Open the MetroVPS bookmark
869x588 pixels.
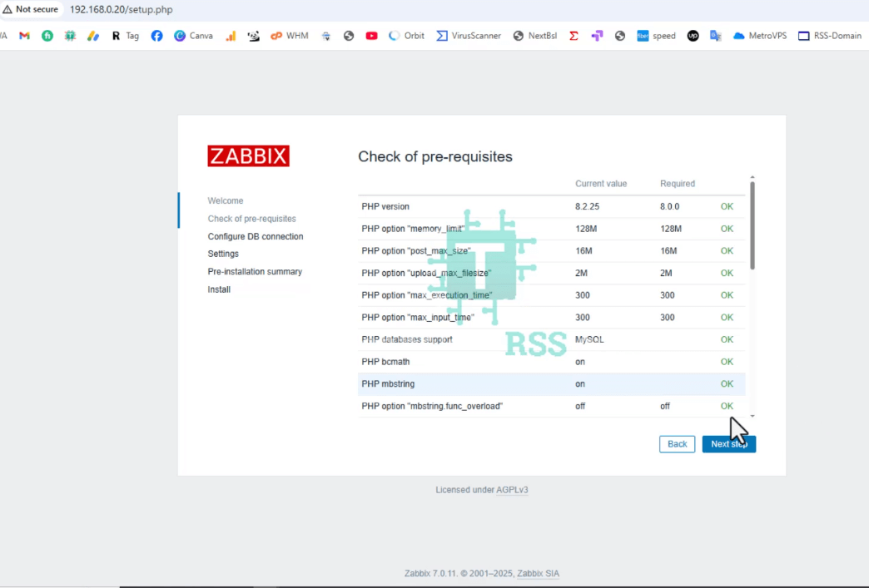click(x=760, y=36)
